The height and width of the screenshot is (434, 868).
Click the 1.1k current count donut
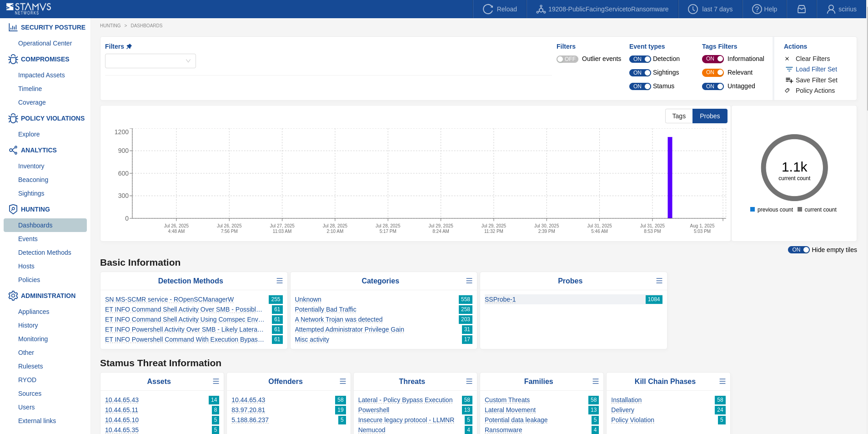pyautogui.click(x=794, y=168)
